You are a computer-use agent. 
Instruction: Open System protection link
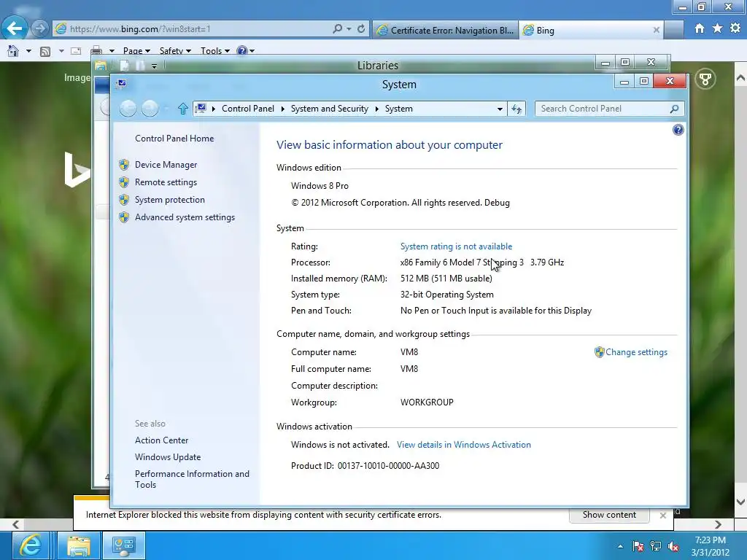(x=169, y=200)
